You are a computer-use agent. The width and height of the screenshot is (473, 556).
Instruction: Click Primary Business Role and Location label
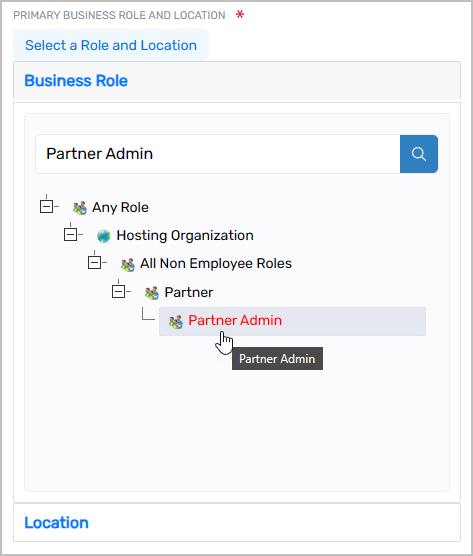pos(119,15)
